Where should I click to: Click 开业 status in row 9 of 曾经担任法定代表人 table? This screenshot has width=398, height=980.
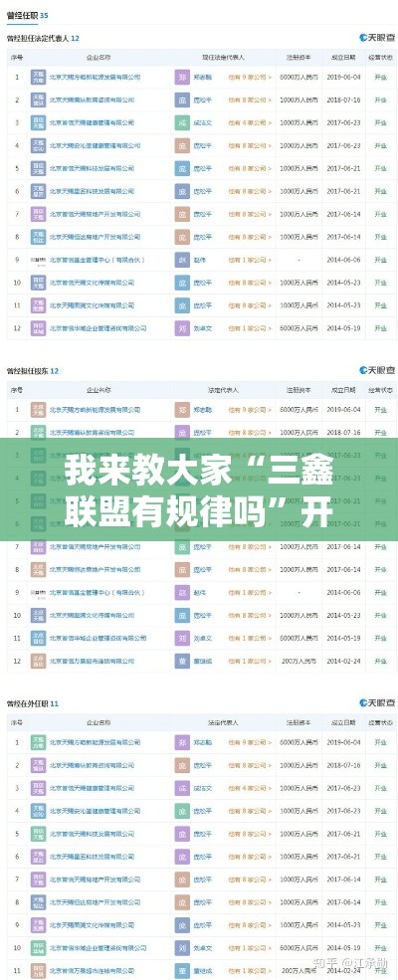tap(380, 260)
